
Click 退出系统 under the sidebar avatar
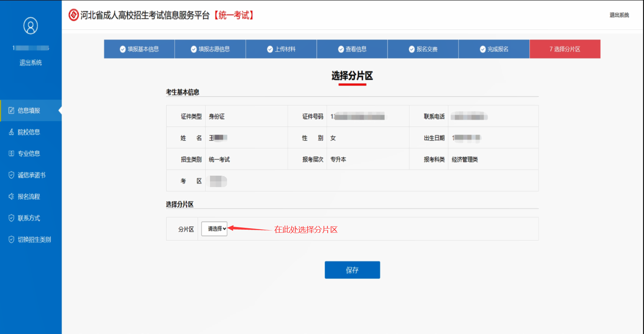[31, 63]
